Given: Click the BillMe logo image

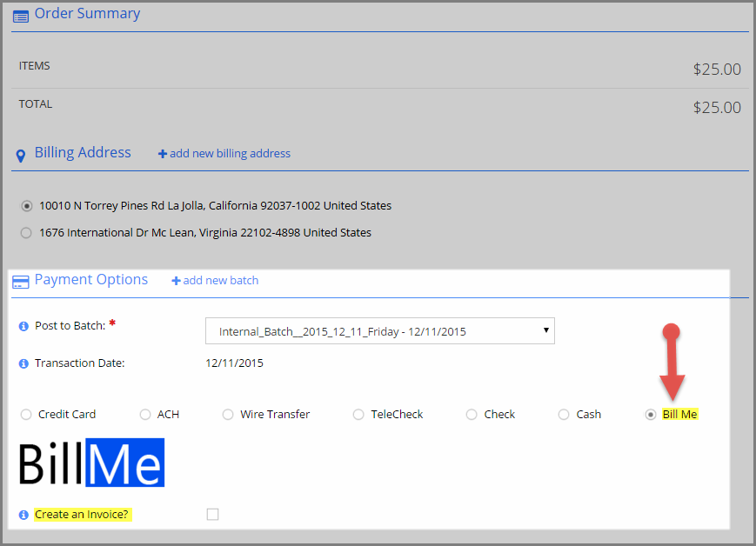Looking at the screenshot, I should [91, 463].
